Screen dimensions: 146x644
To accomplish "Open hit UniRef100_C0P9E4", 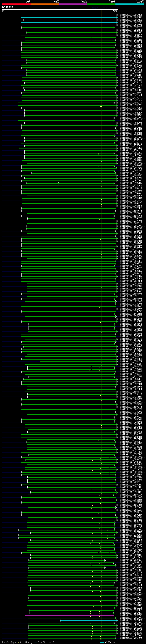I will point(131,389).
